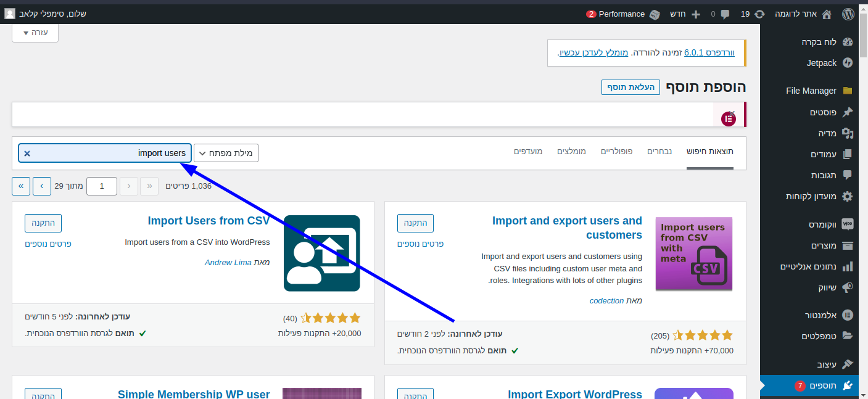Click the WordPress logo in admin bar
This screenshot has height=399, width=868.
[849, 14]
